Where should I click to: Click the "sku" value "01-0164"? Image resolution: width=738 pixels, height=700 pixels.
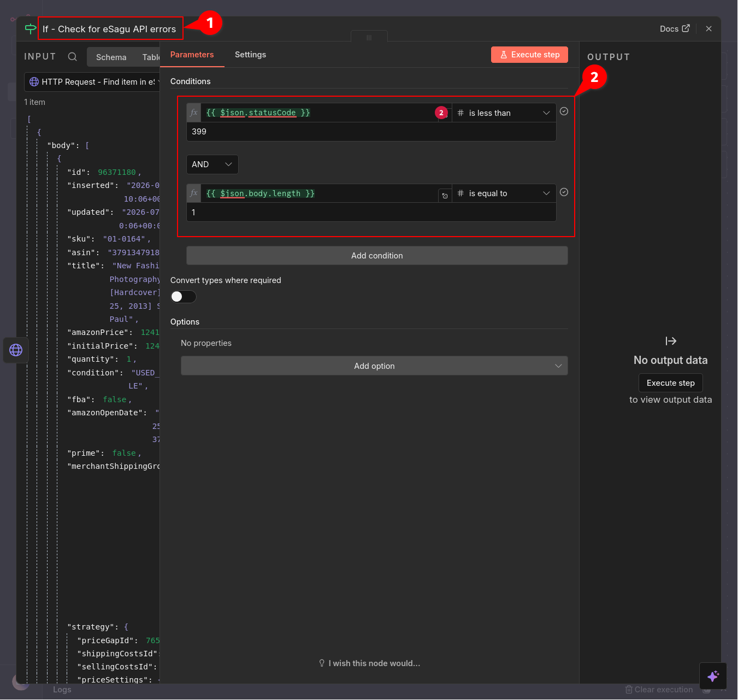click(124, 239)
